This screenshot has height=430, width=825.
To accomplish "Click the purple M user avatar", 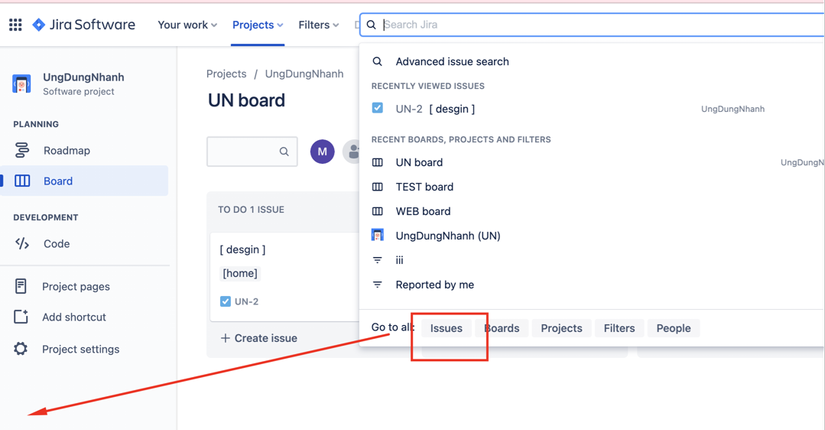I will coord(322,152).
